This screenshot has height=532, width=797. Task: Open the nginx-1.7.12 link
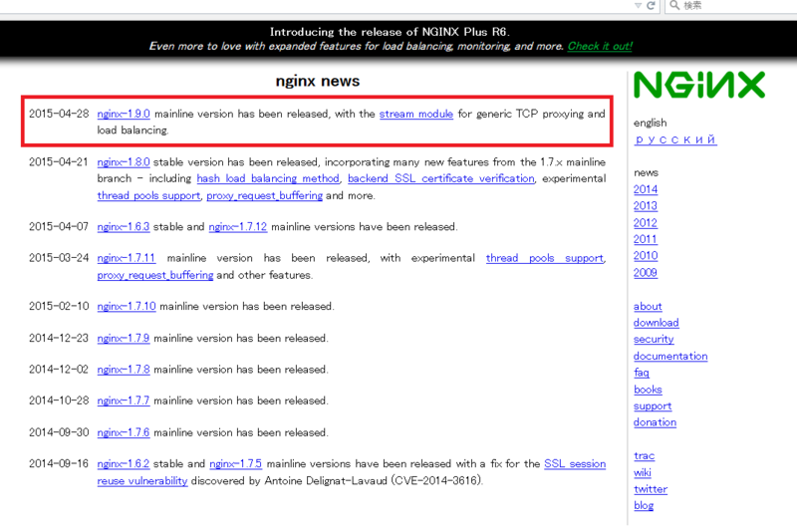point(238,226)
